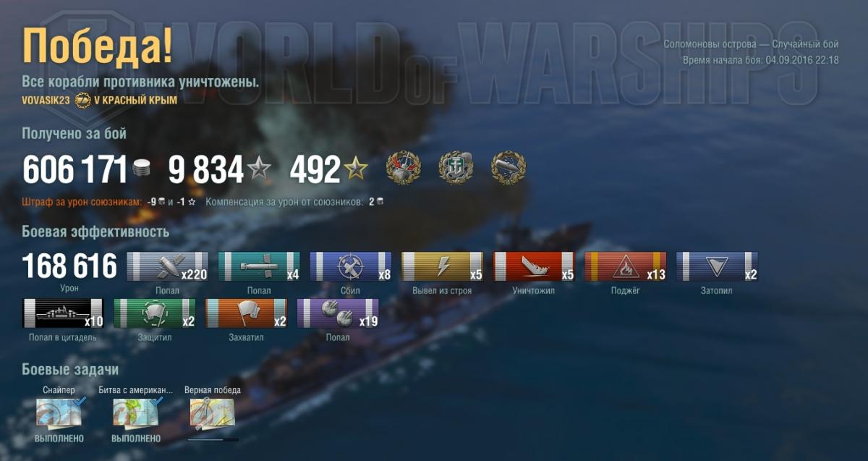The image size is (868, 461).
Task: Click the Защитил base defense ribbon
Action: [155, 313]
